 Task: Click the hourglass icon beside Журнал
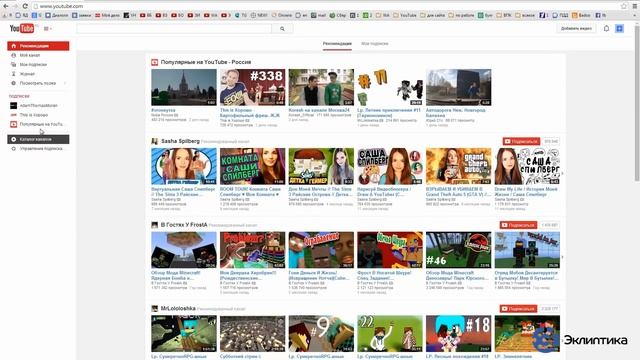13,74
